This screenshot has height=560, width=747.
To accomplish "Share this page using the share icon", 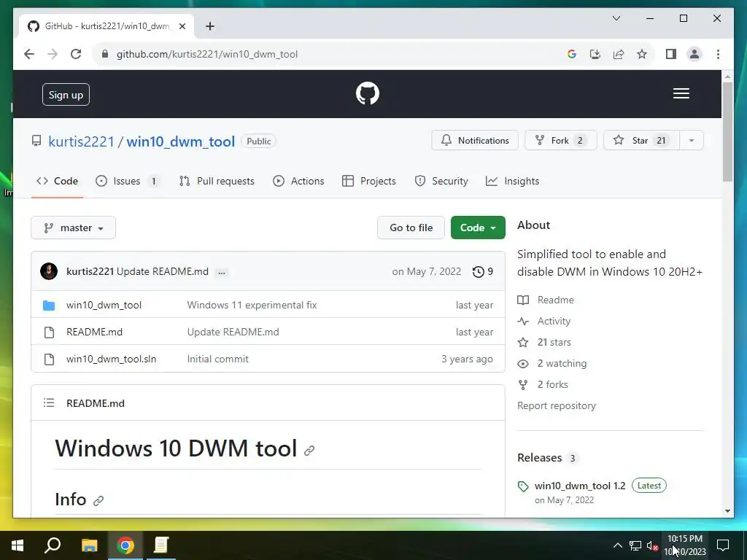I will click(x=619, y=54).
